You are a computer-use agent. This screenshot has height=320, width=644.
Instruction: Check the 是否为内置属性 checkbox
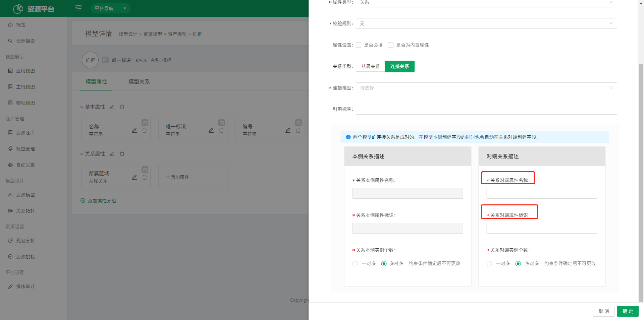pos(391,45)
